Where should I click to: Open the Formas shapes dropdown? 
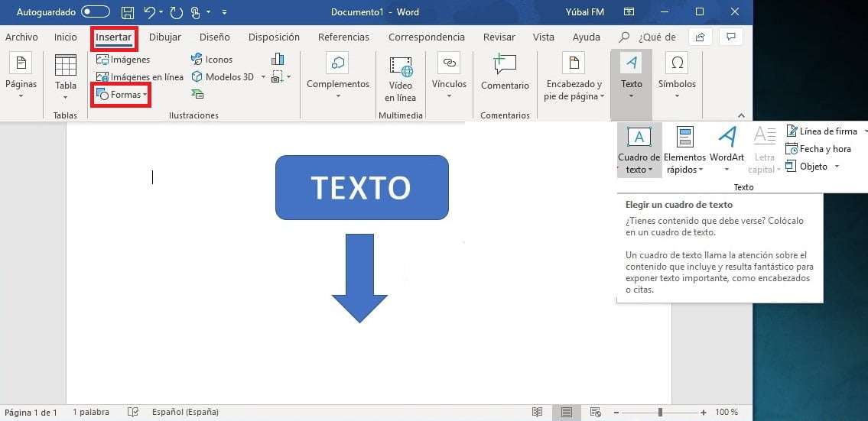(x=121, y=95)
